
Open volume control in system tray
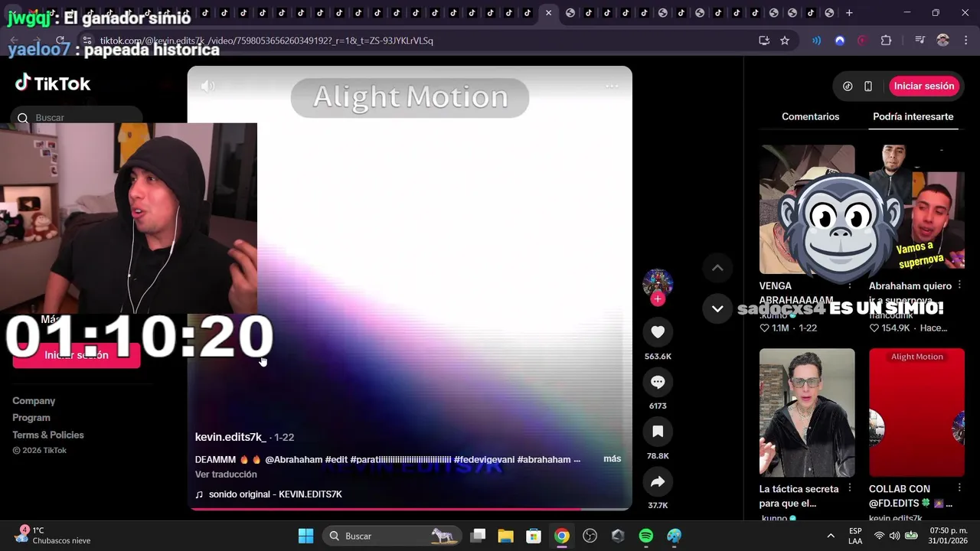[x=894, y=536]
